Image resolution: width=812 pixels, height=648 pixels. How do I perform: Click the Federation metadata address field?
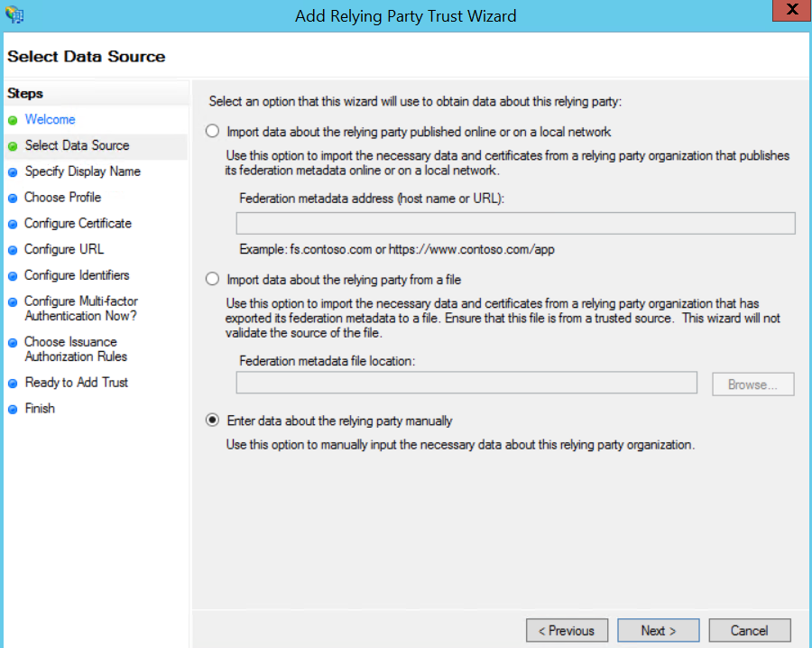516,223
